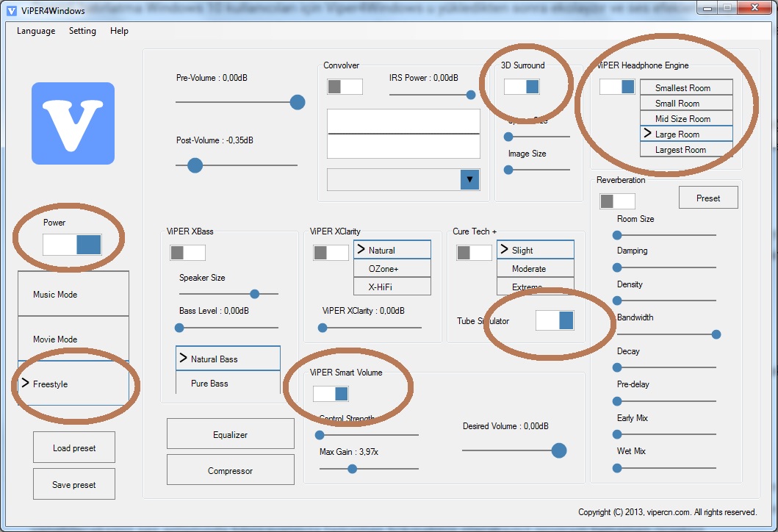Viewport: 778px width, 532px height.
Task: Choose Mid Size Room option
Action: pyautogui.click(x=686, y=118)
